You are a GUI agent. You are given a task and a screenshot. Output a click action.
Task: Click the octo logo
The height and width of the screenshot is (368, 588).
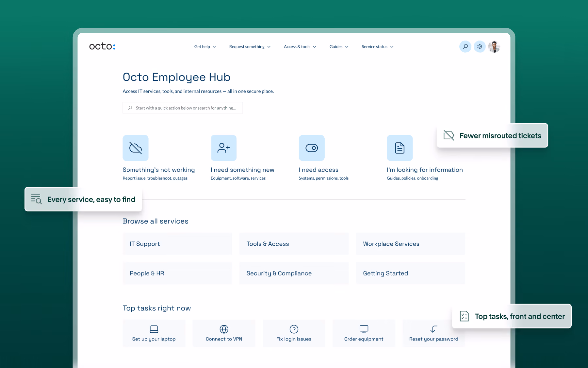click(x=102, y=46)
